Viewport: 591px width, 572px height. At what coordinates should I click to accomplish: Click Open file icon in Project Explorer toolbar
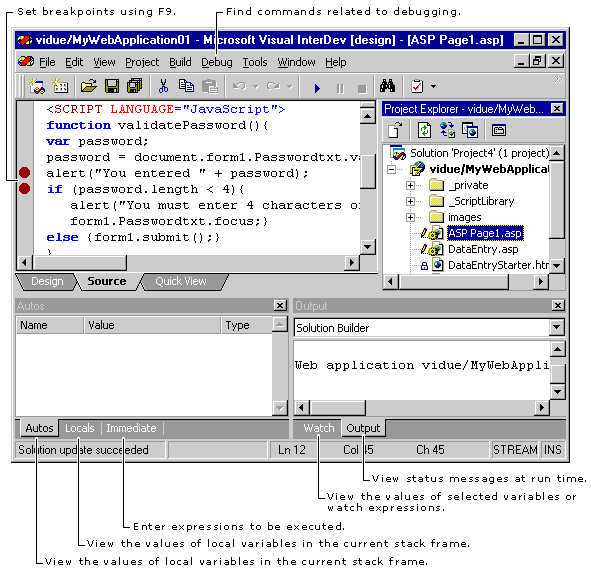395,130
